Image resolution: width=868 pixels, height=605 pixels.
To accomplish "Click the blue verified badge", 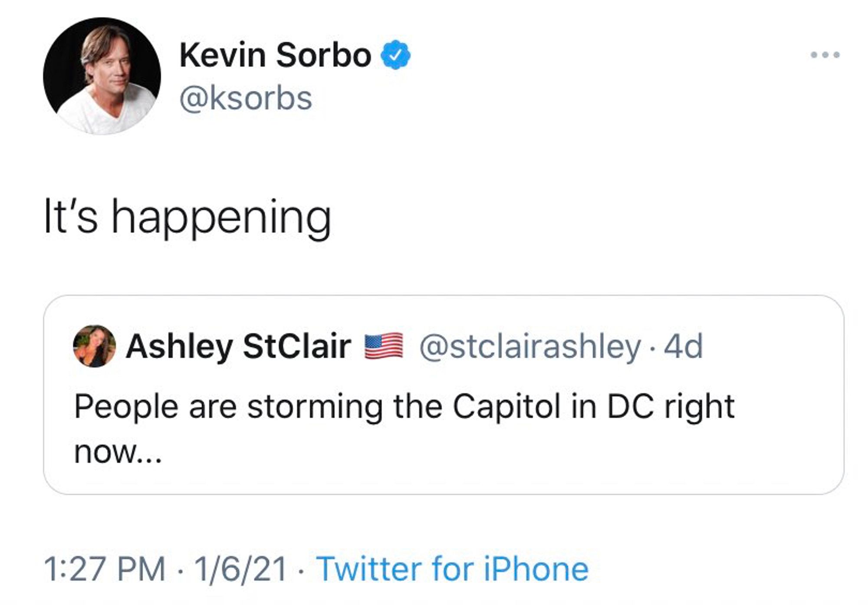I will 395,55.
